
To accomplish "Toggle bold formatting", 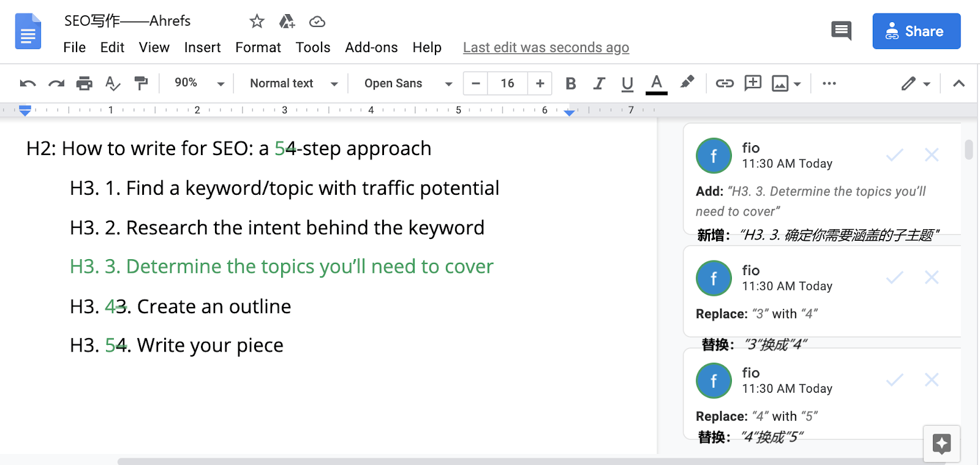I will [x=570, y=83].
